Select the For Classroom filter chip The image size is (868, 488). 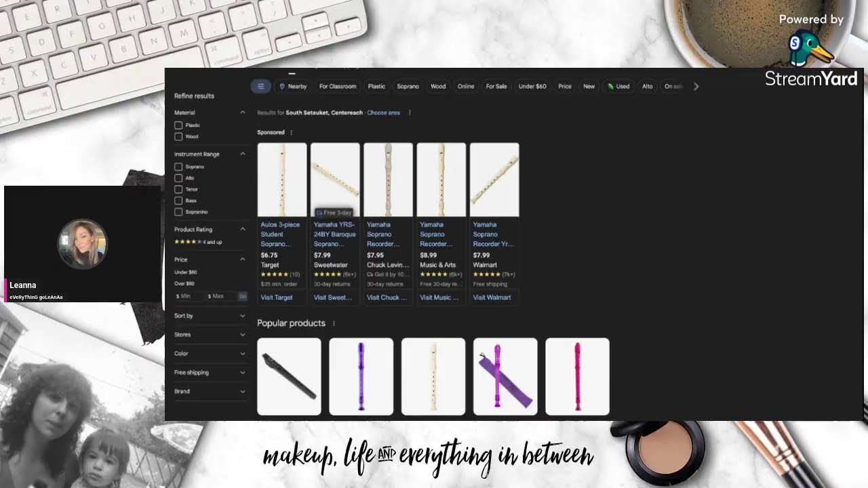click(338, 86)
